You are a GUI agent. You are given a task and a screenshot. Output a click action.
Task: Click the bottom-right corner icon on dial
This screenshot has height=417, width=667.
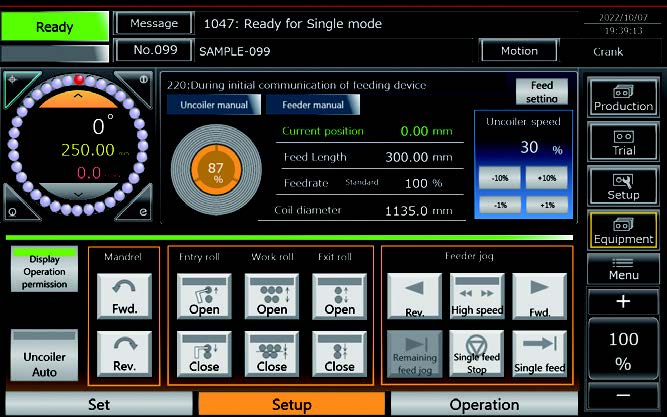(140, 208)
